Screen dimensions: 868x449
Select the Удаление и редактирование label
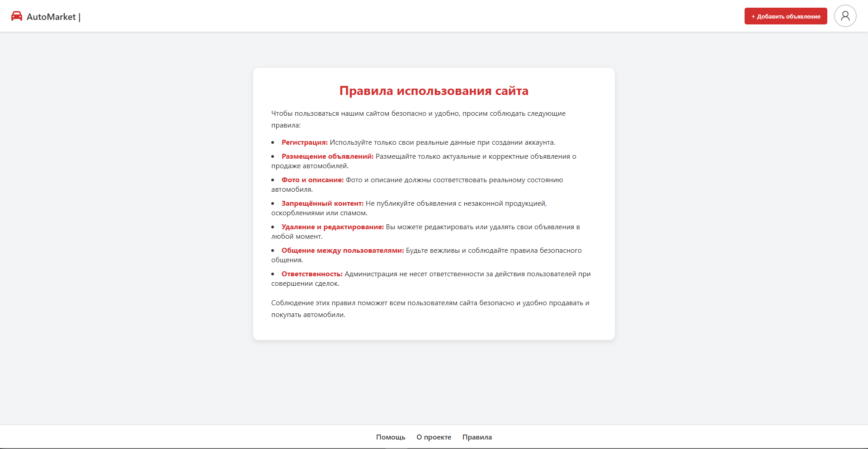point(332,227)
